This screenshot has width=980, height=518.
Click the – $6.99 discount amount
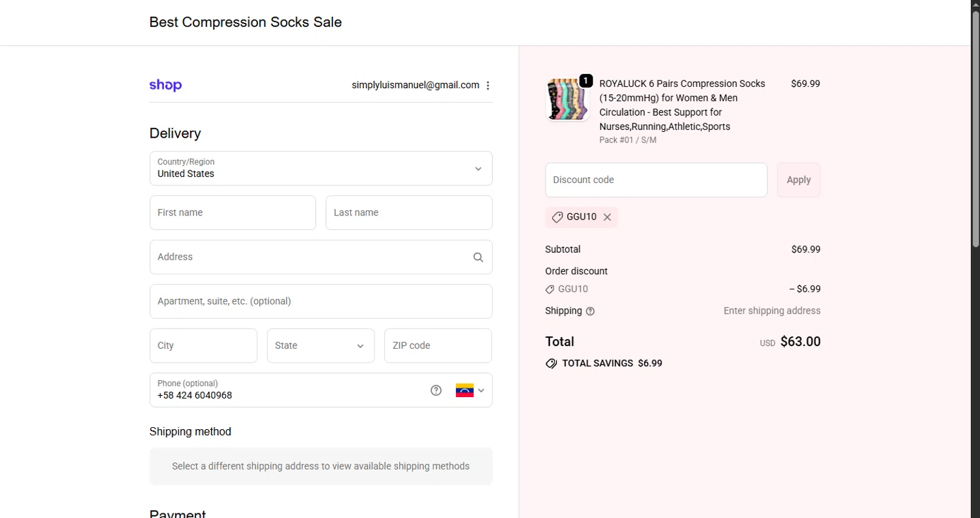tap(805, 289)
